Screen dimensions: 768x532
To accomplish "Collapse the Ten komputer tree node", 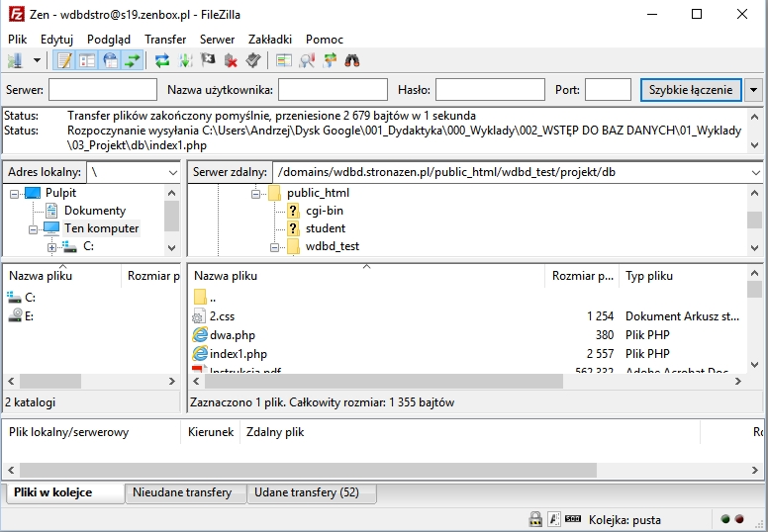I will pos(33,229).
